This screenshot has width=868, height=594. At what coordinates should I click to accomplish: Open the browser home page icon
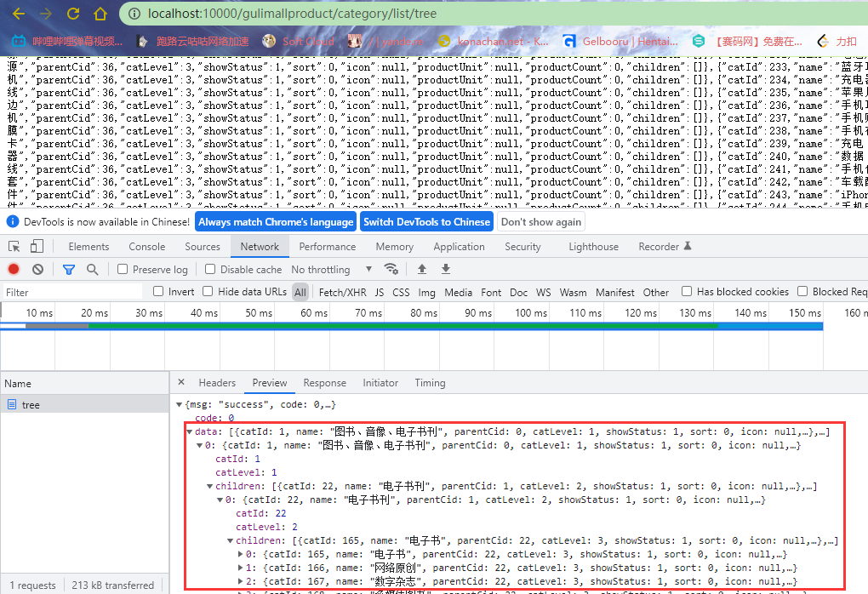[x=100, y=14]
